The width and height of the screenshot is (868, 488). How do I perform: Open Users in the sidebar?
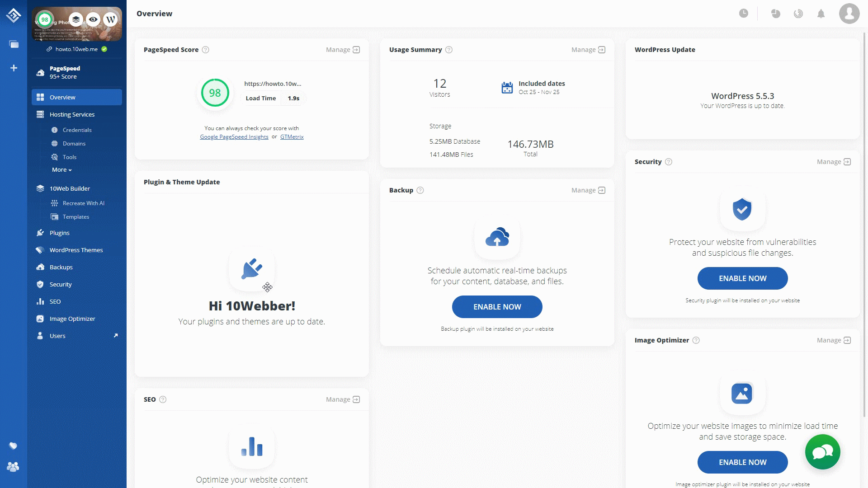(77, 336)
